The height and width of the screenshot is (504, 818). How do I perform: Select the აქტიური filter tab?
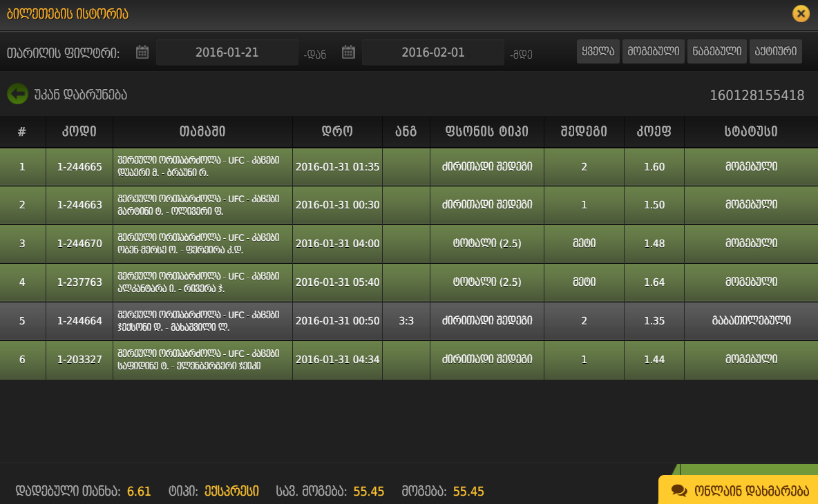775,51
